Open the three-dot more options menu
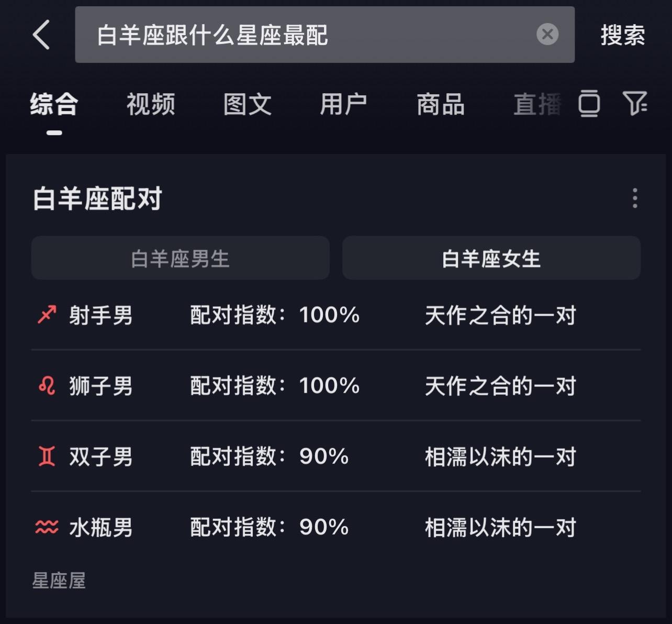Image resolution: width=672 pixels, height=624 pixels. click(635, 198)
